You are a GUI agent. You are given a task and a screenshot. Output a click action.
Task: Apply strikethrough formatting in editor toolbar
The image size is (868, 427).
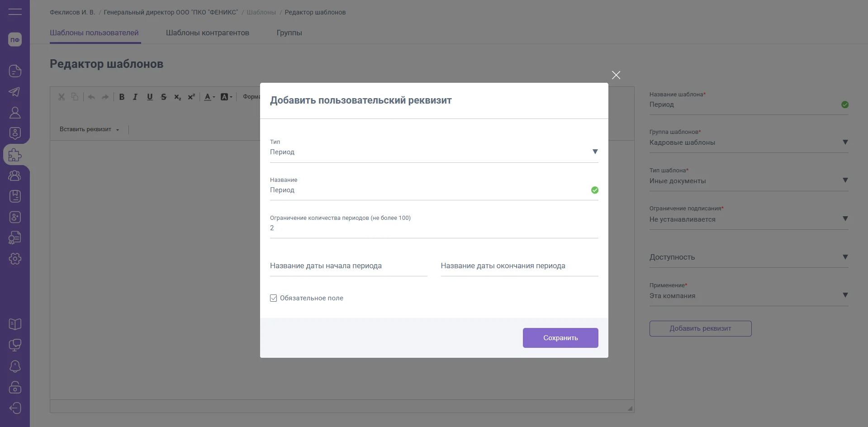164,97
